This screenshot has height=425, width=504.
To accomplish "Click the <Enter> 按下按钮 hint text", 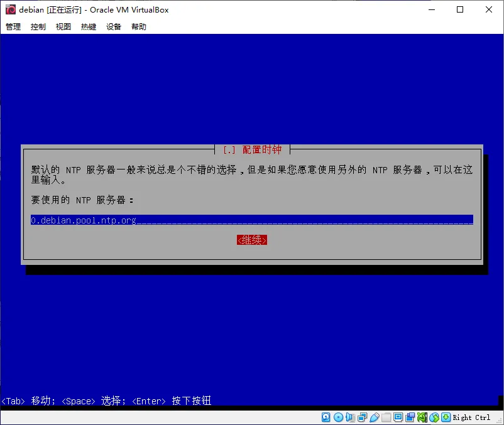I will pos(172,401).
